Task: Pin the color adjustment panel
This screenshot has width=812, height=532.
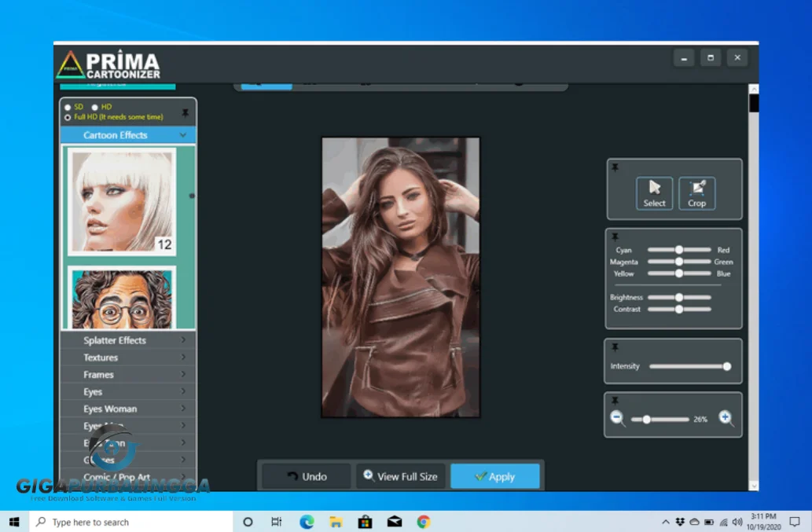Action: tap(615, 236)
